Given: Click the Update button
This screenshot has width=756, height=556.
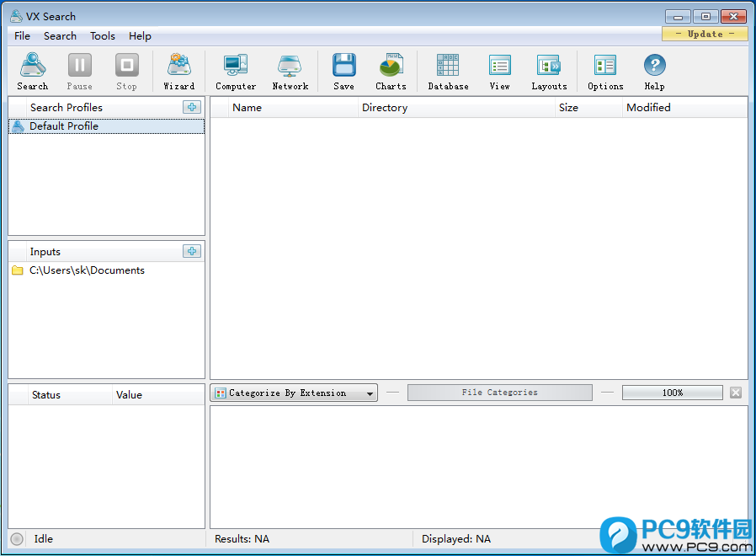Looking at the screenshot, I should coord(705,34).
